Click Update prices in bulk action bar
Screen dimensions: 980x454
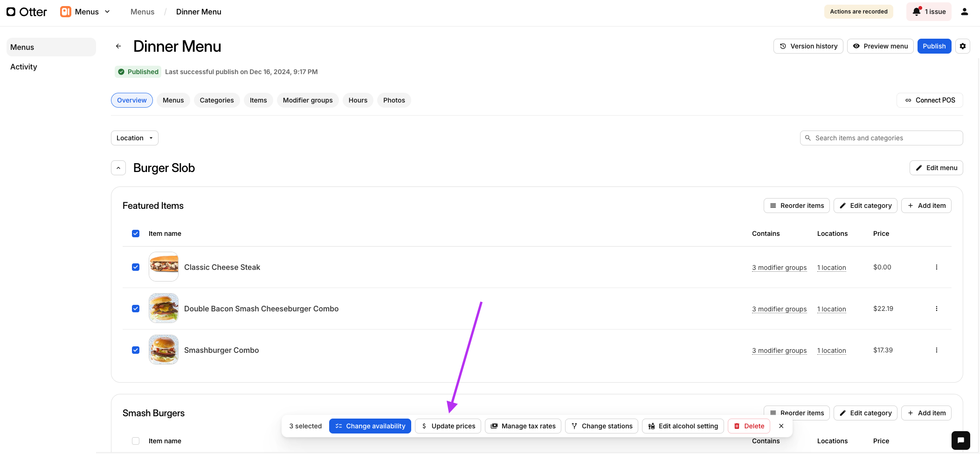pos(448,426)
